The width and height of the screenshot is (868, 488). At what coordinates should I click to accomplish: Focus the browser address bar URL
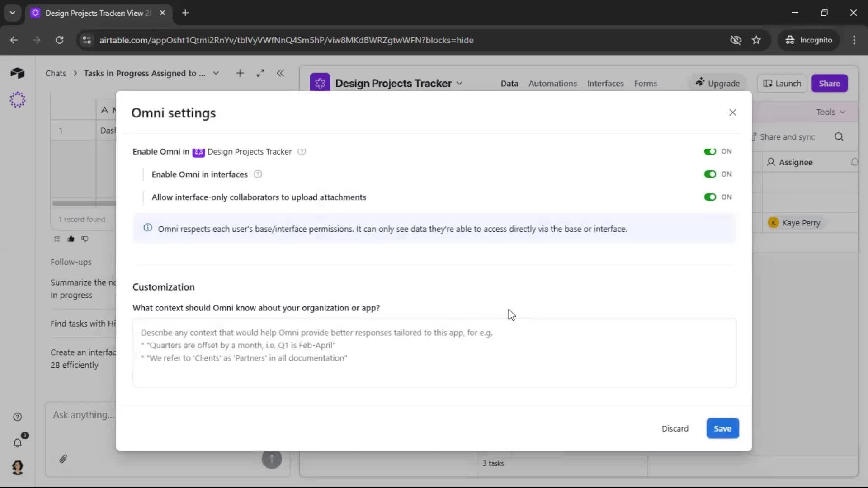(x=286, y=40)
